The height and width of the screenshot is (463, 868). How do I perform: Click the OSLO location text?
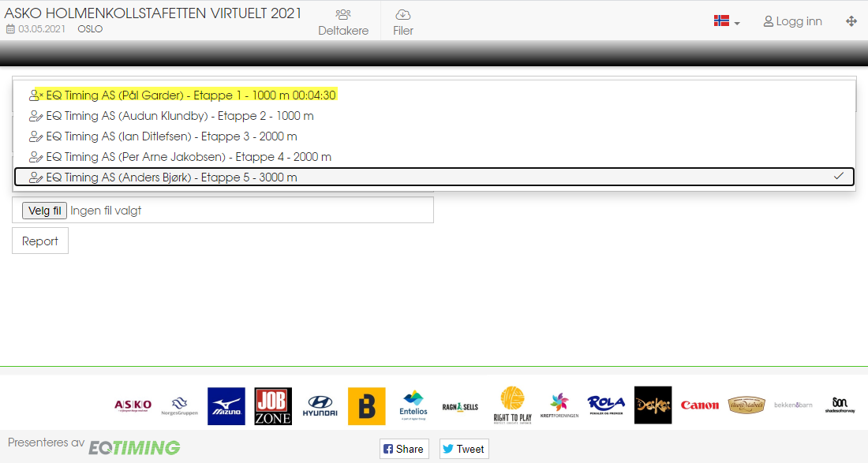click(x=90, y=28)
